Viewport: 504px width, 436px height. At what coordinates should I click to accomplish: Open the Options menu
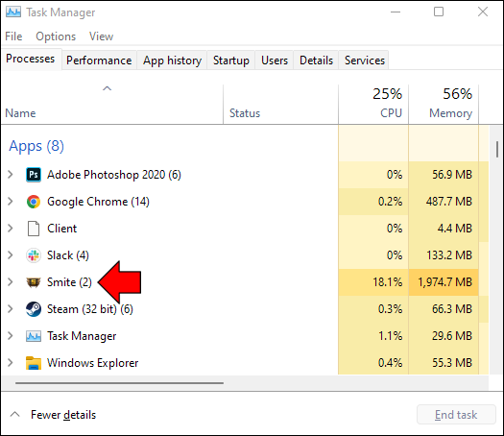pyautogui.click(x=56, y=36)
